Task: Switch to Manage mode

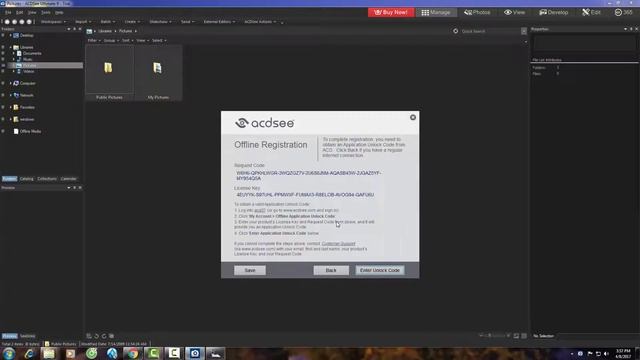Action: pyautogui.click(x=436, y=12)
